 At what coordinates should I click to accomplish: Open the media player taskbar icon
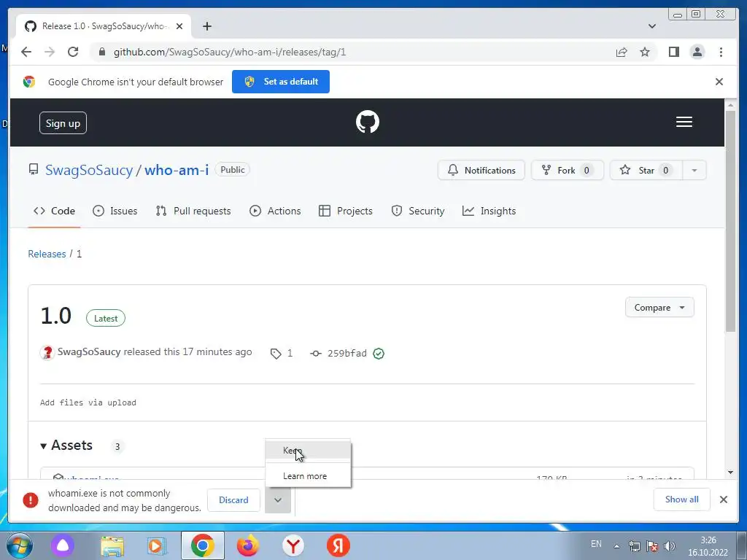(x=156, y=545)
